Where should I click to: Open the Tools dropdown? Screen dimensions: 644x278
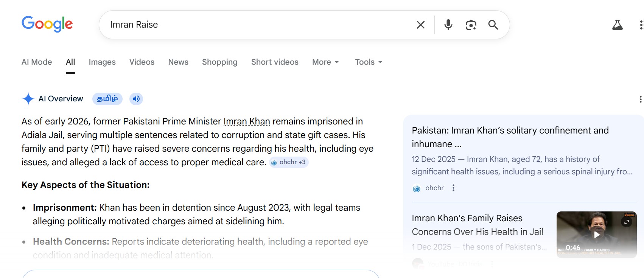(x=369, y=62)
